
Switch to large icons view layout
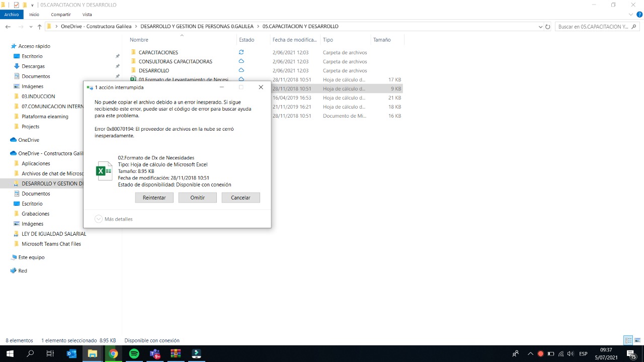click(637, 340)
